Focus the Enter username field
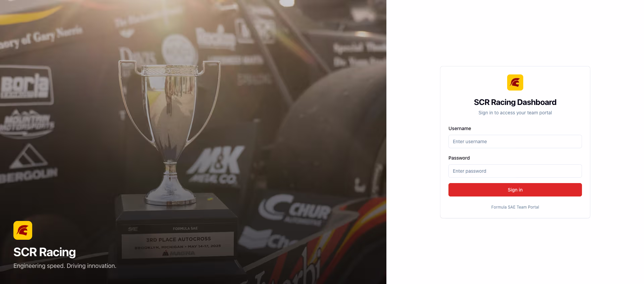This screenshot has height=284, width=644. click(x=515, y=141)
